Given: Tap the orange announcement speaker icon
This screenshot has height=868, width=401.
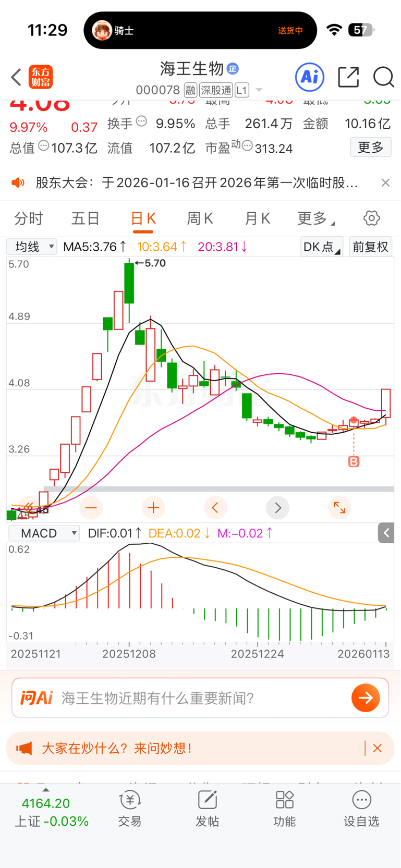Looking at the screenshot, I should click(x=18, y=182).
